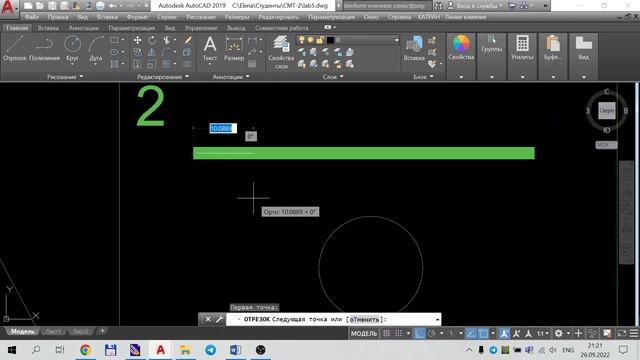Image resolution: width=640 pixels, height=360 pixels.
Task: Select the Отрезок (Line) tool
Action: pyautogui.click(x=14, y=49)
